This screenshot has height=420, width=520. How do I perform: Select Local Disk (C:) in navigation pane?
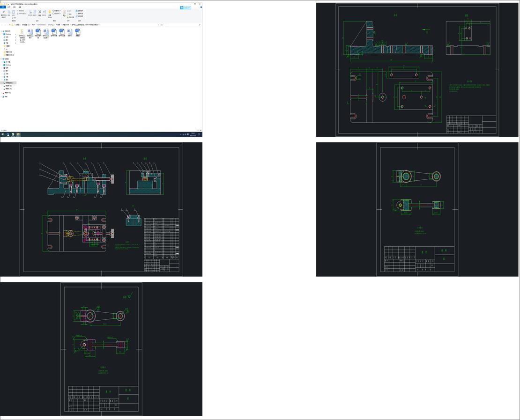[x=8, y=83]
